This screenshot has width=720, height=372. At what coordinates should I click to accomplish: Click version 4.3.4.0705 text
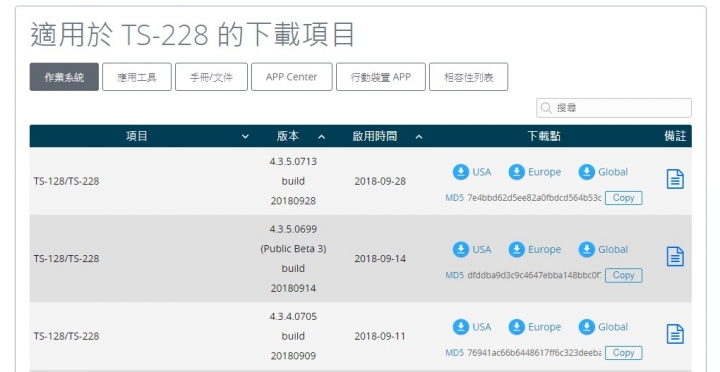pyautogui.click(x=293, y=316)
